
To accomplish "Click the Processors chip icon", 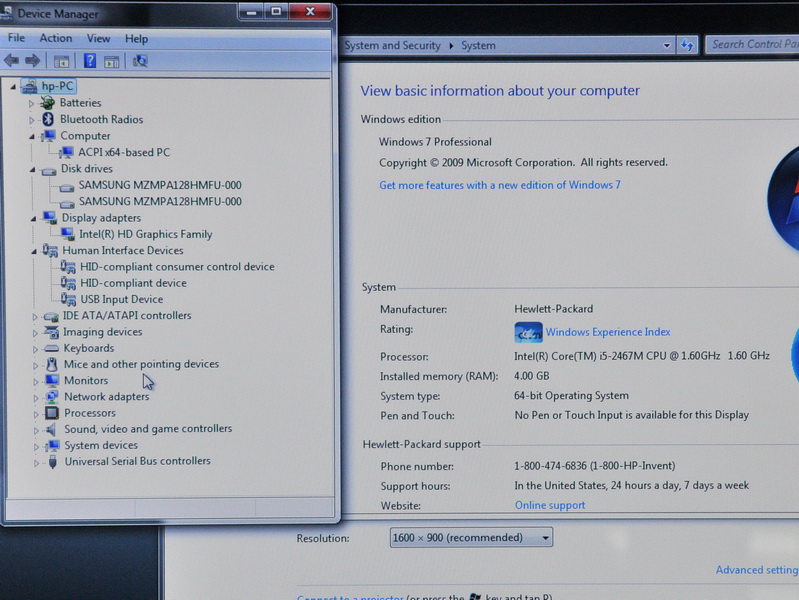I will pos(52,412).
